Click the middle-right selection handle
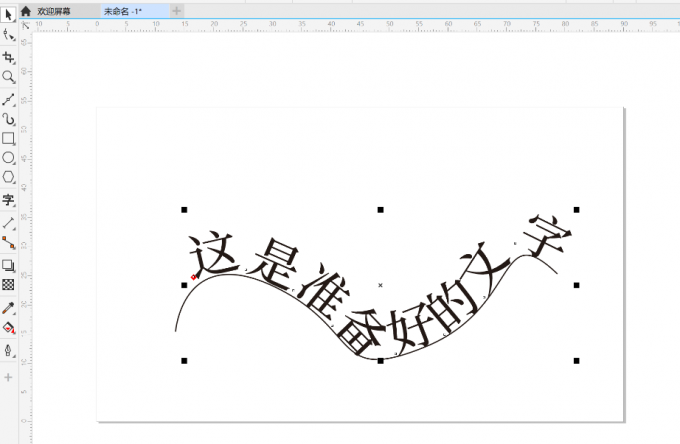Viewport: 680px width, 444px height. click(576, 285)
